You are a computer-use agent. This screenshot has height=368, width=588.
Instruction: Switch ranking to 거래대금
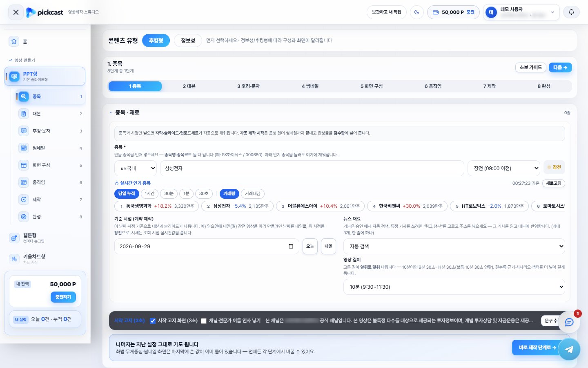pos(252,193)
